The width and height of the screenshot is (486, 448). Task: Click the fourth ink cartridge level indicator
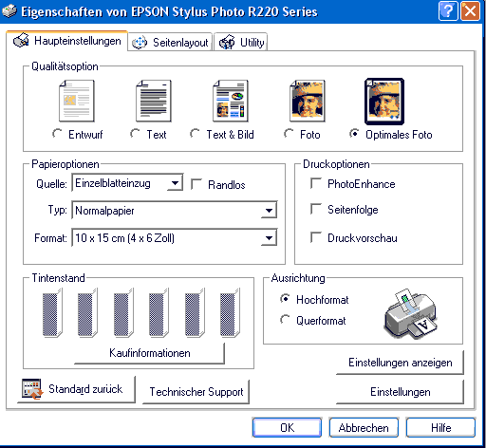click(159, 313)
